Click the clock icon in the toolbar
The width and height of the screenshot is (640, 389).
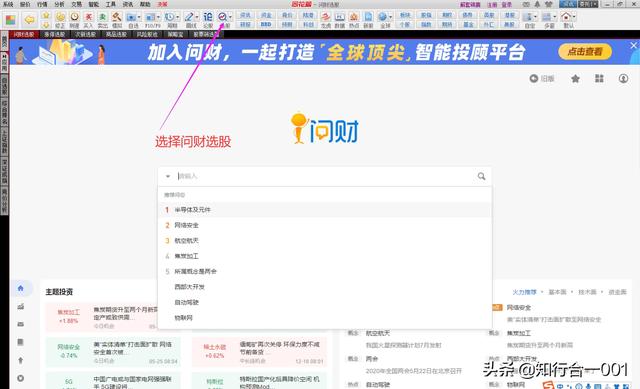74,17
